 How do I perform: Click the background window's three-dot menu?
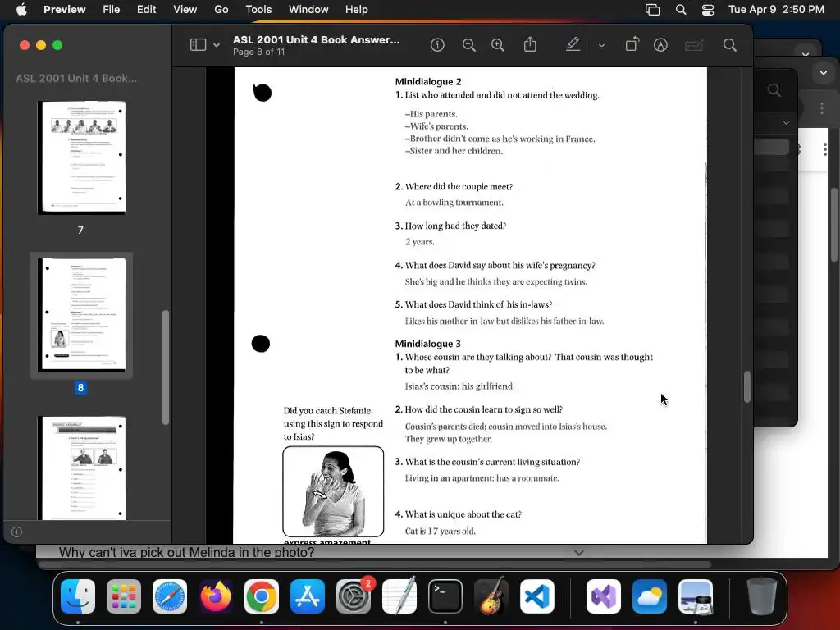click(822, 108)
